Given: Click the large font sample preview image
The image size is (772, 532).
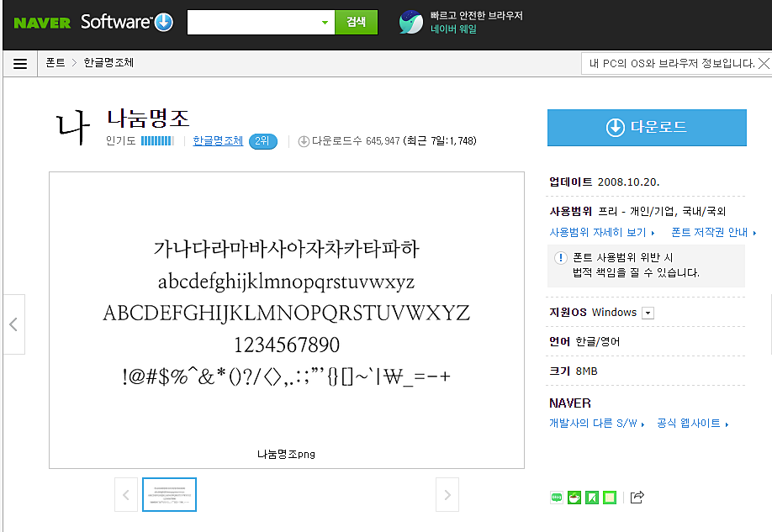Looking at the screenshot, I should [x=287, y=320].
